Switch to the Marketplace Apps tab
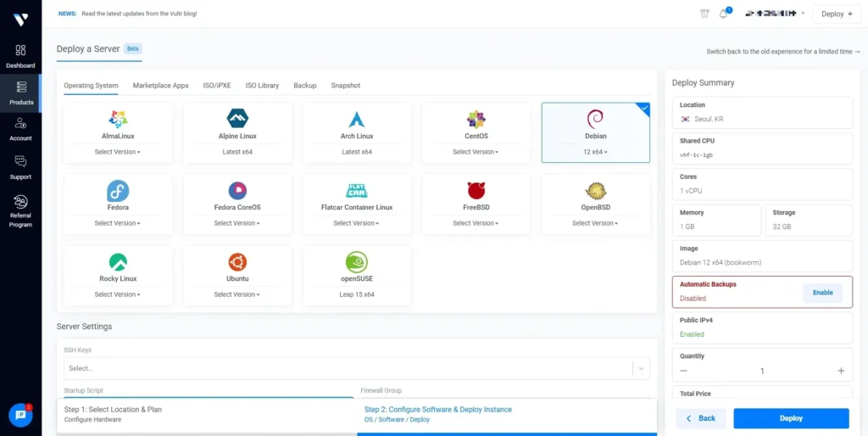868x436 pixels. [160, 86]
